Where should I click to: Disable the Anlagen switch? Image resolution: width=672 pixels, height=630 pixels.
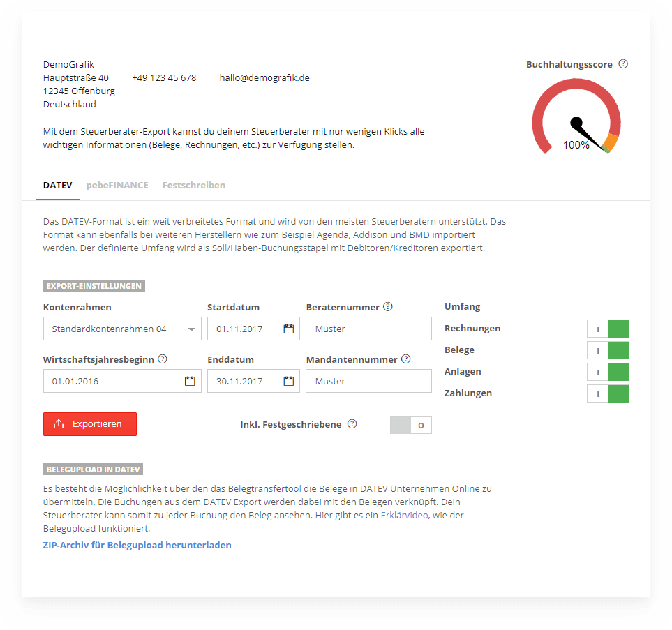click(x=608, y=372)
